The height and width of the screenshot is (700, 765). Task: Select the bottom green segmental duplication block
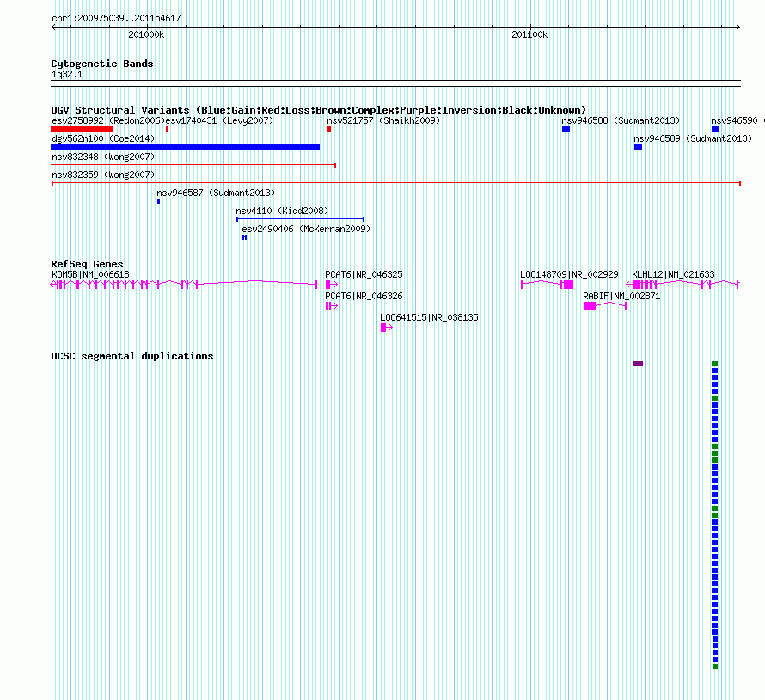[x=715, y=666]
